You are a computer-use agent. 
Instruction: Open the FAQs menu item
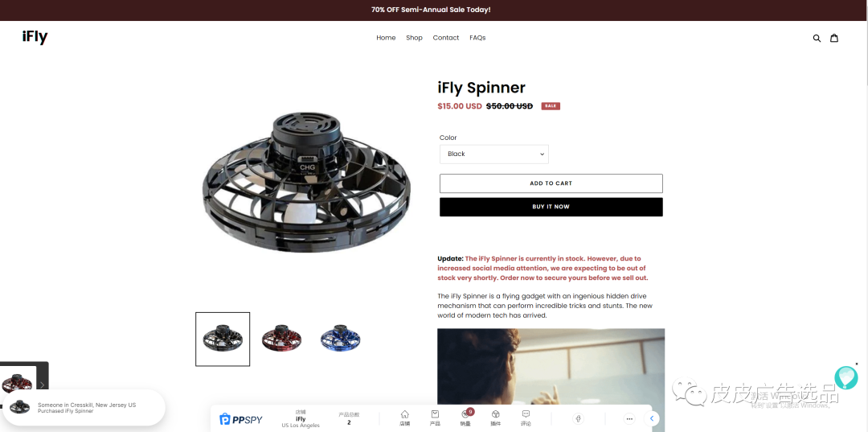pos(477,38)
